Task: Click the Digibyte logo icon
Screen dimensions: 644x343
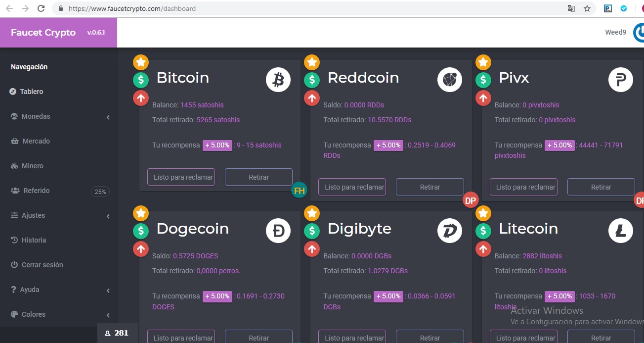Action: tap(450, 231)
